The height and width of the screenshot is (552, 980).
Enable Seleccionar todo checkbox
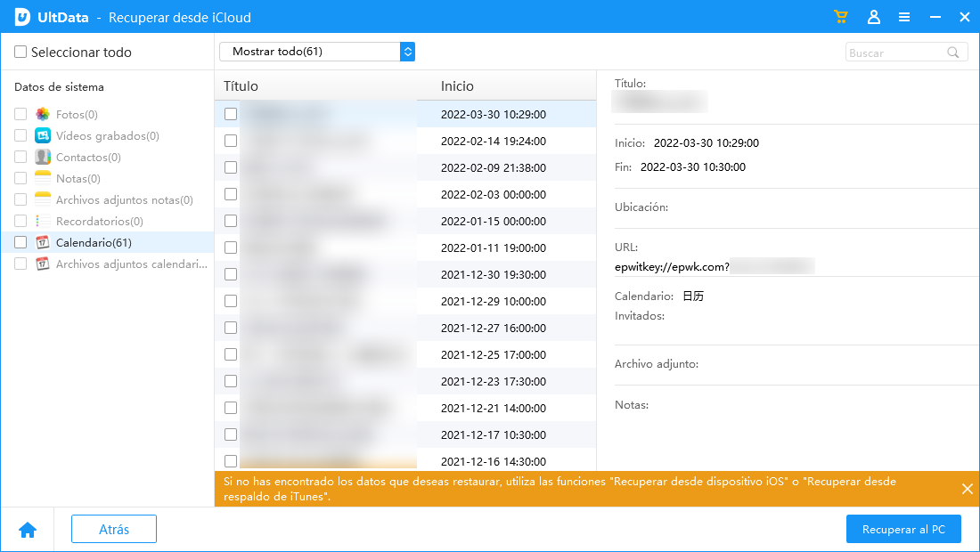coord(20,52)
